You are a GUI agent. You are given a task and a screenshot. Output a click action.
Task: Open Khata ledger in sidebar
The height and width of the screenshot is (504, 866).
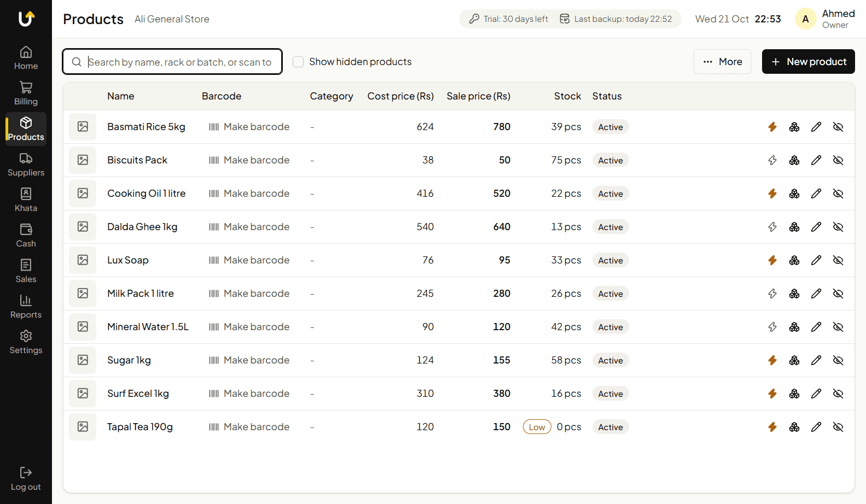(26, 200)
